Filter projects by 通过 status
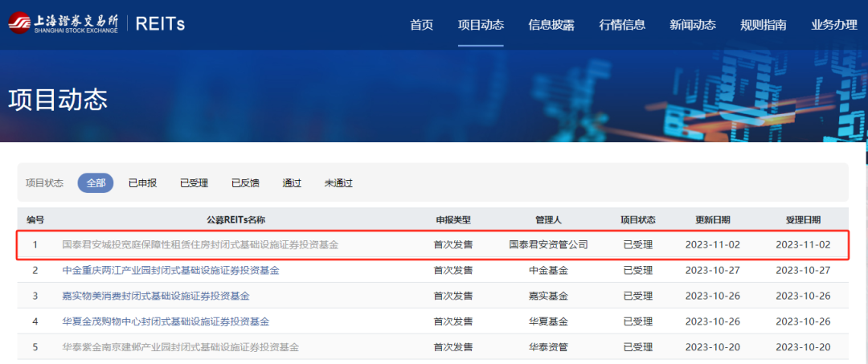Image resolution: width=868 pixels, height=364 pixels. click(292, 183)
